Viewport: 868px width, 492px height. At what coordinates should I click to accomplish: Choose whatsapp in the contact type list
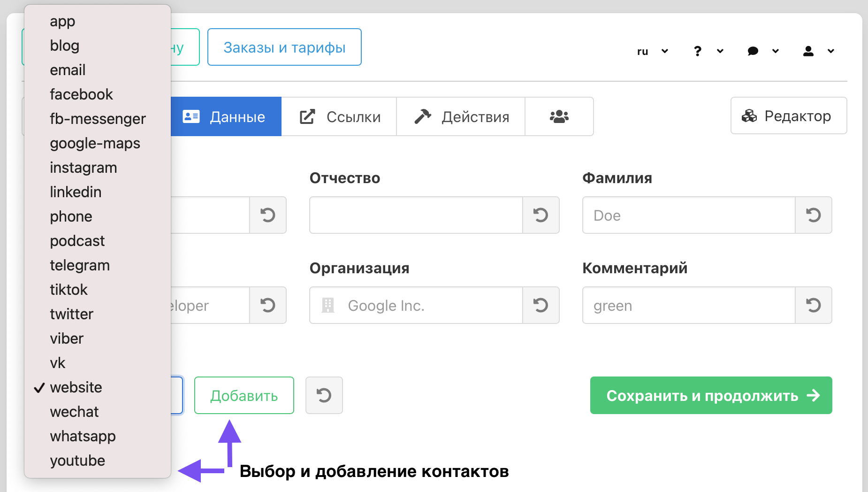pyautogui.click(x=83, y=436)
